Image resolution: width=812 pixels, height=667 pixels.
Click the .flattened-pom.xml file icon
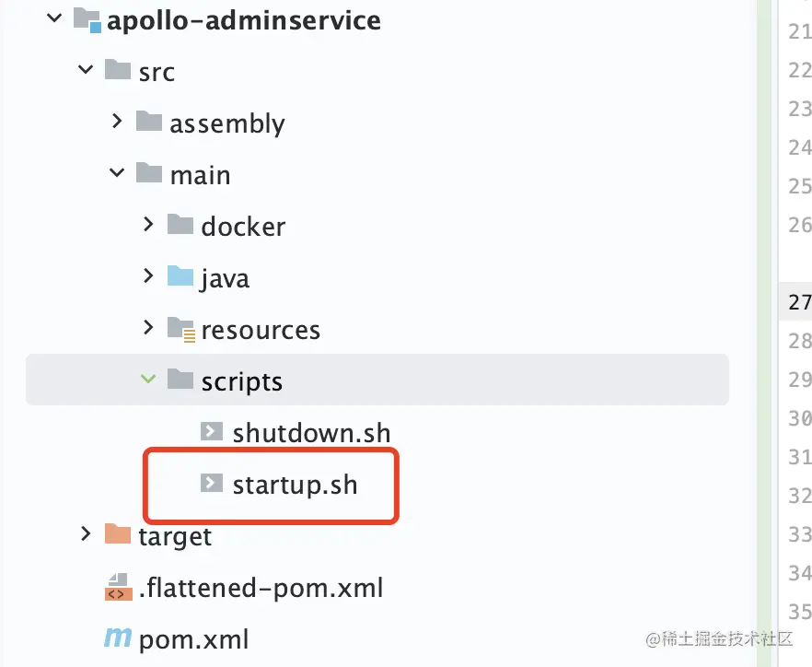[117, 587]
